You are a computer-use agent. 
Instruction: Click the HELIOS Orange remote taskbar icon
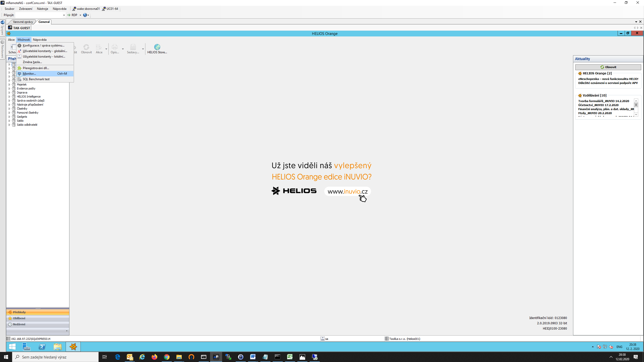[x=73, y=347]
